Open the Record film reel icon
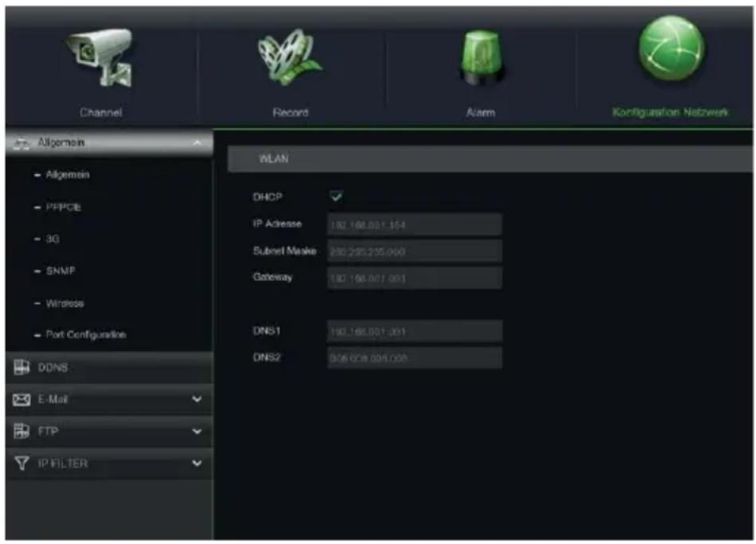Image resolution: width=756 pixels, height=544 pixels. tap(289, 57)
